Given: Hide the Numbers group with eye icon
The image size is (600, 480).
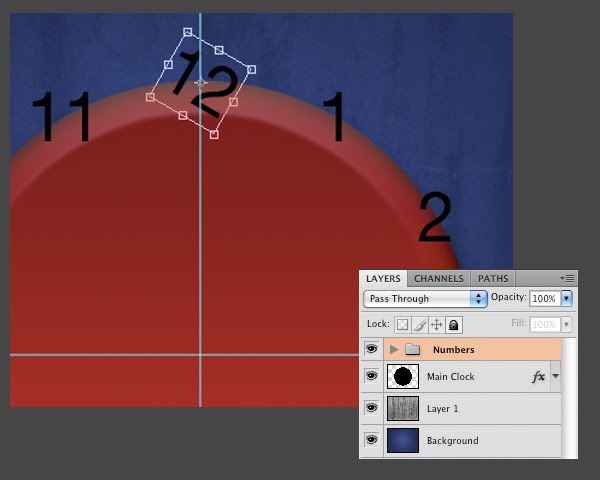Looking at the screenshot, I should pyautogui.click(x=371, y=350).
